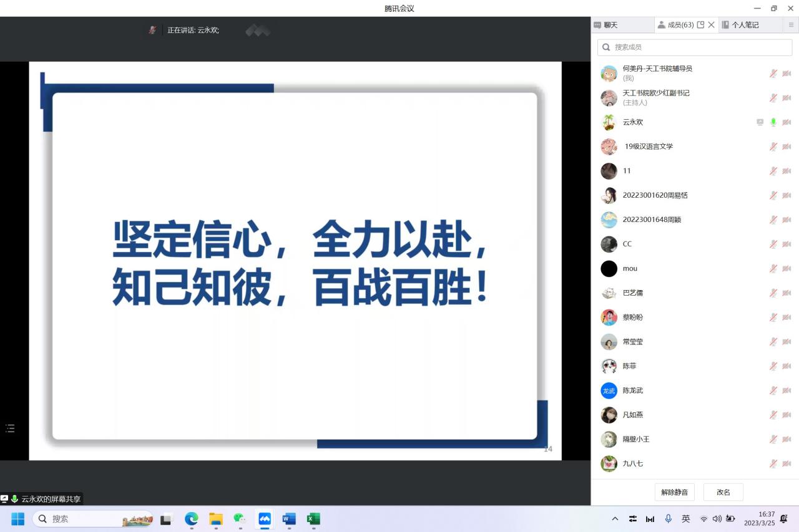Viewport: 799px width, 532px height.
Task: Pop out the 成员 panel into separate window
Action: (702, 24)
